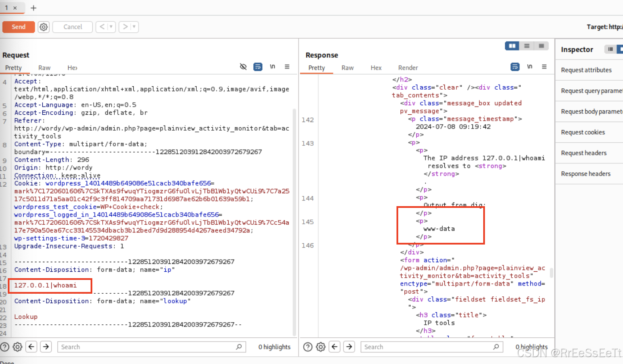This screenshot has height=364, width=623.
Task: Open next history dropdown arrow
Action: (x=135, y=27)
